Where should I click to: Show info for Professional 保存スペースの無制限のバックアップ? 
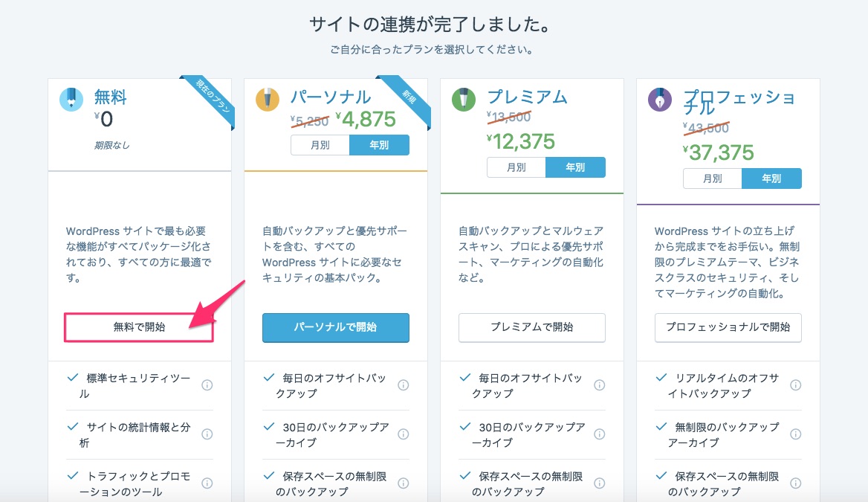coord(795,483)
